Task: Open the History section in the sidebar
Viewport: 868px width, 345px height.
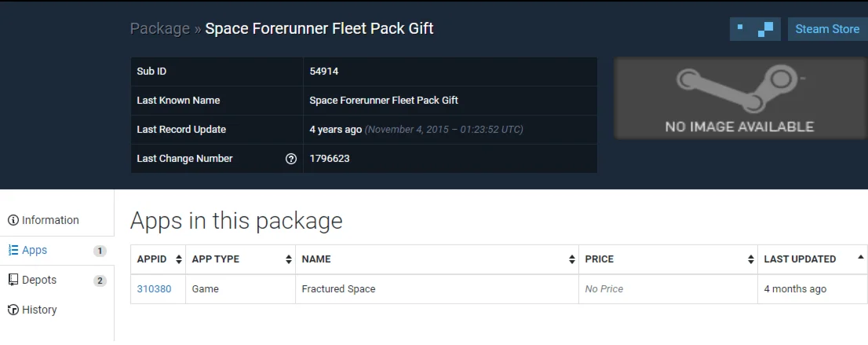Action: coord(39,310)
